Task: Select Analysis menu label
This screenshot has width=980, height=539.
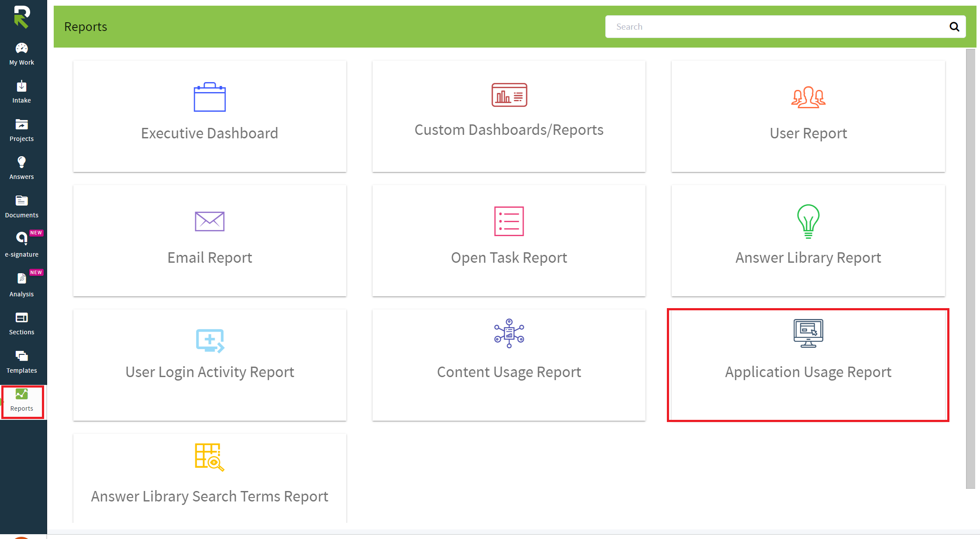Action: tap(22, 294)
